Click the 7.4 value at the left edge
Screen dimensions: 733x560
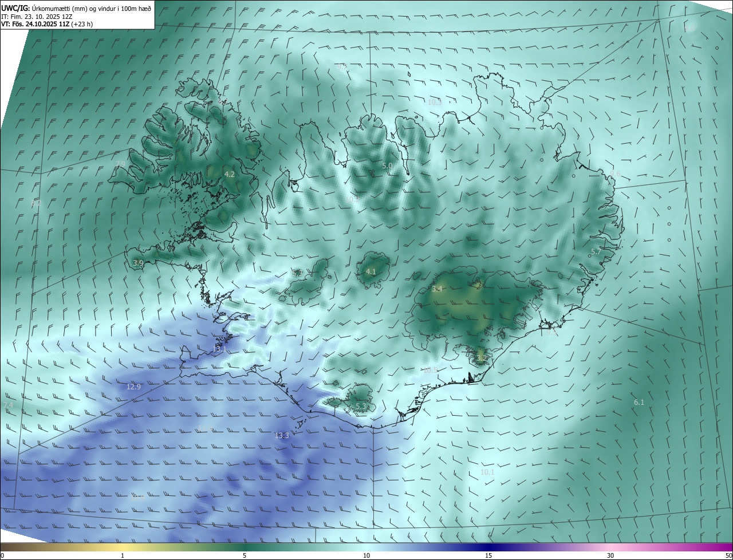click(x=8, y=405)
